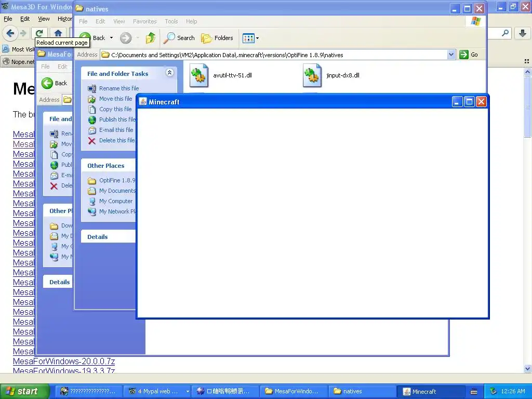The image size is (532, 399).
Task: Open Mypal web taskbar group dropdown arrow
Action: (187, 391)
